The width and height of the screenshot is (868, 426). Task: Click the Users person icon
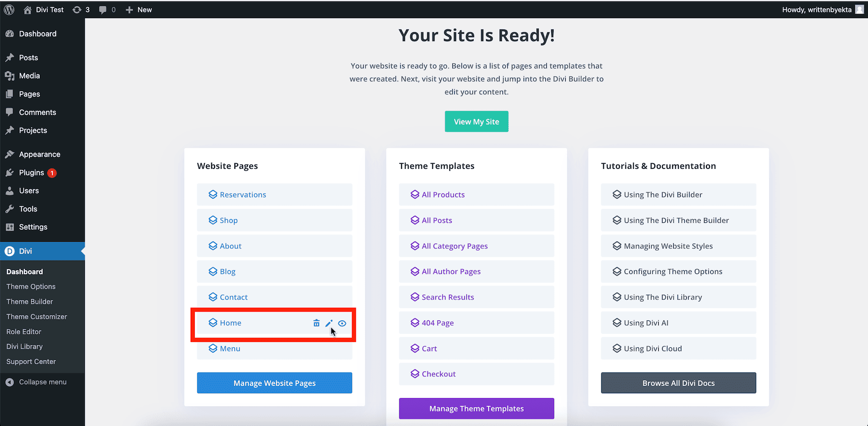(x=10, y=191)
